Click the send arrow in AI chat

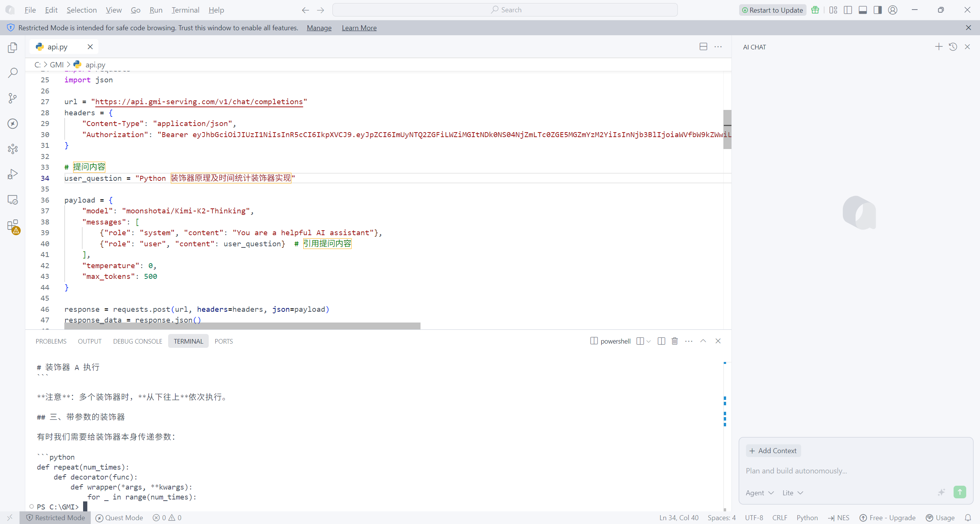(x=959, y=492)
